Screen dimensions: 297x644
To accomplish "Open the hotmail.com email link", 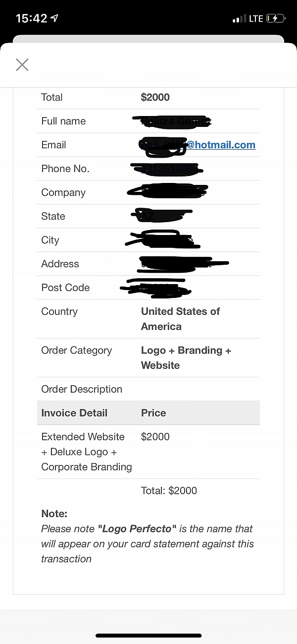I will (221, 145).
